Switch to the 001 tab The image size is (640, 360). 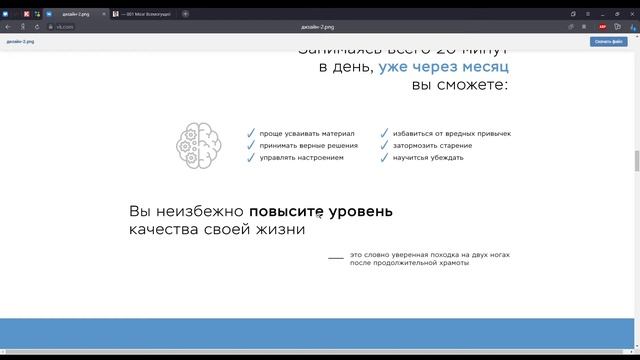pos(142,14)
